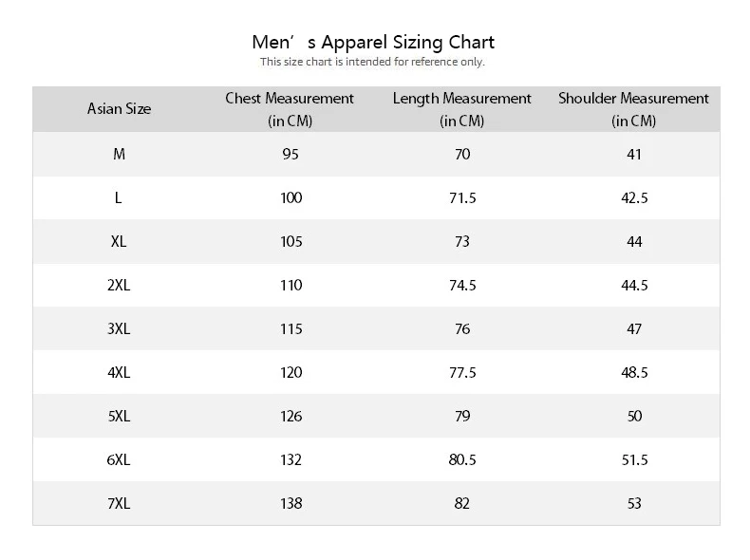Click chest value 95 for size M
Image resolution: width=750 pixels, height=560 pixels.
coord(291,154)
